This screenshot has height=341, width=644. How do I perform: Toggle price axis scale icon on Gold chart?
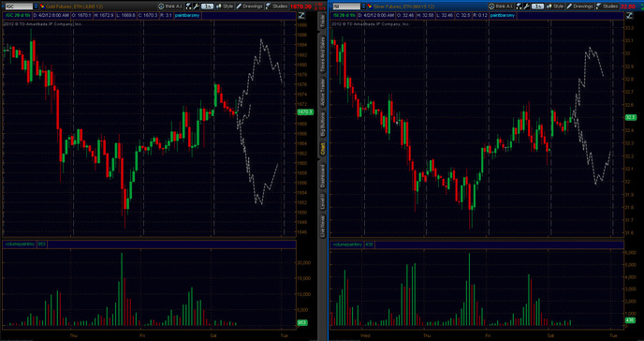click(x=301, y=16)
